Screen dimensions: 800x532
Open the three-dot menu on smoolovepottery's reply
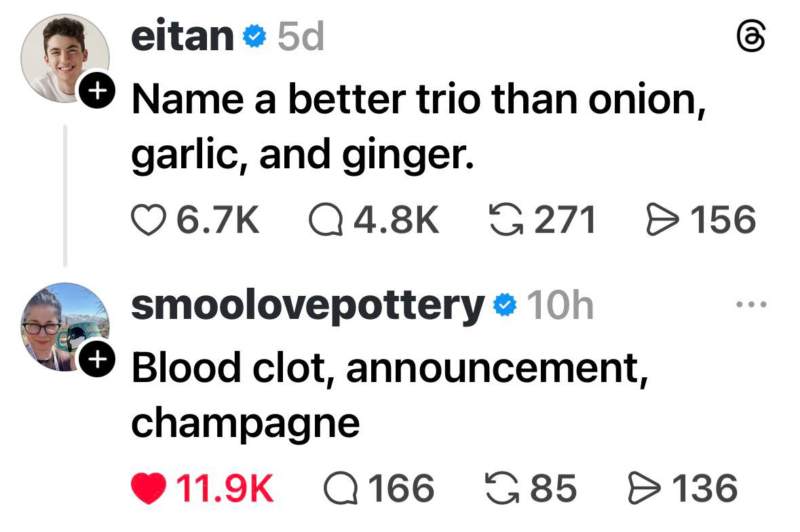point(753,305)
